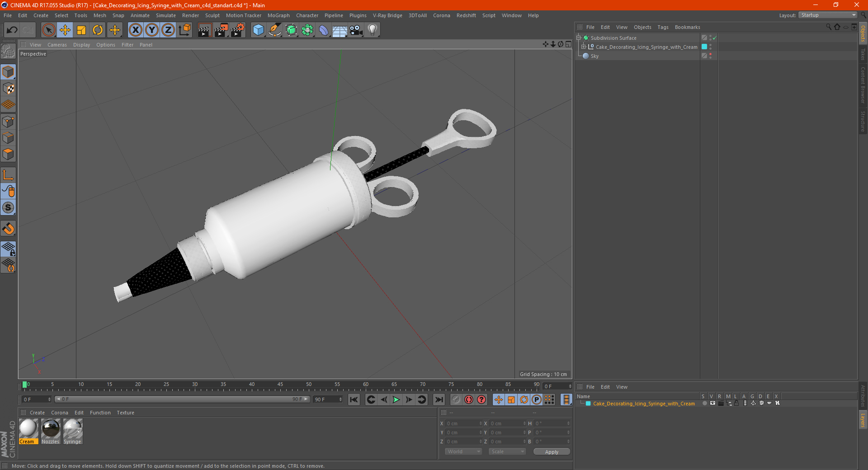Go to end of animation
This screenshot has height=470, width=868.
(x=439, y=399)
